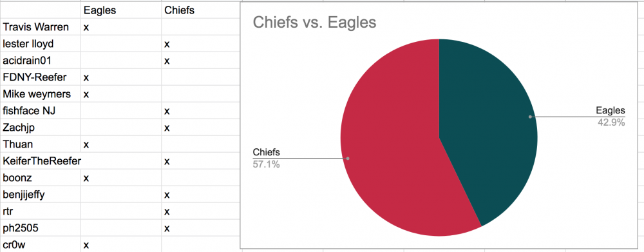This screenshot has height=252, width=644.
Task: Select the x in ph2505's Chiefs cell
Action: tap(167, 229)
